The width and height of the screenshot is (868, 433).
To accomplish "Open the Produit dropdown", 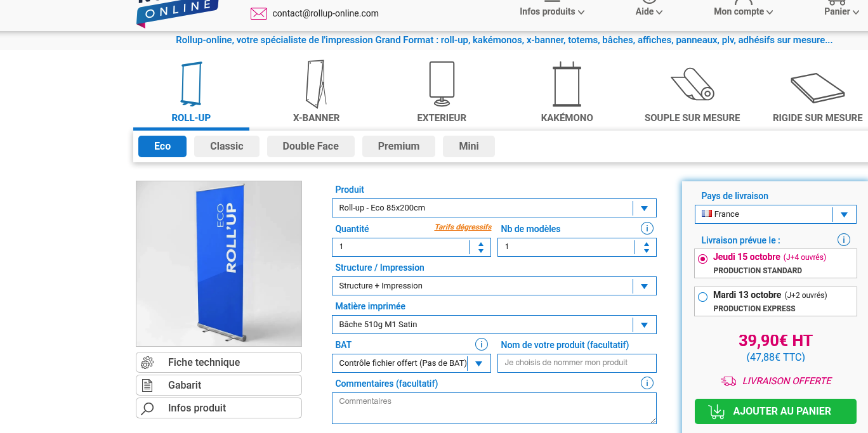I will click(x=494, y=208).
